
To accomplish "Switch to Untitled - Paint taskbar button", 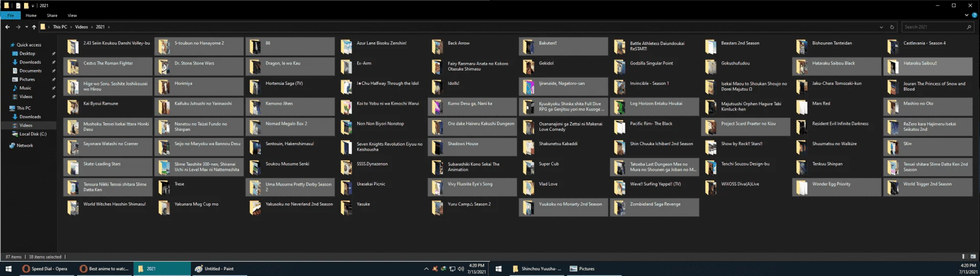I will click(x=219, y=269).
